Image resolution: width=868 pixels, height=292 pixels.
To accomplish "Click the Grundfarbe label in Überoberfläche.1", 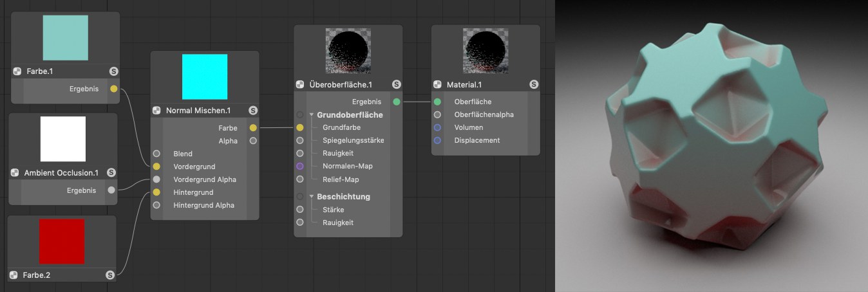I will pyautogui.click(x=341, y=128).
